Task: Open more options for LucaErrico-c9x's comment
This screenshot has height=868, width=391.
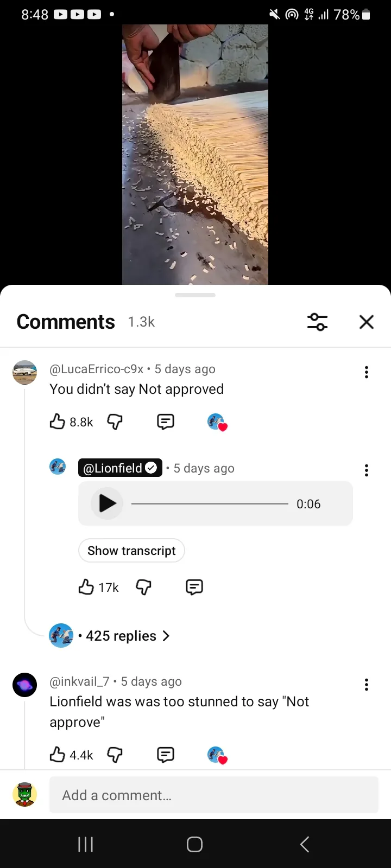Action: point(367,372)
